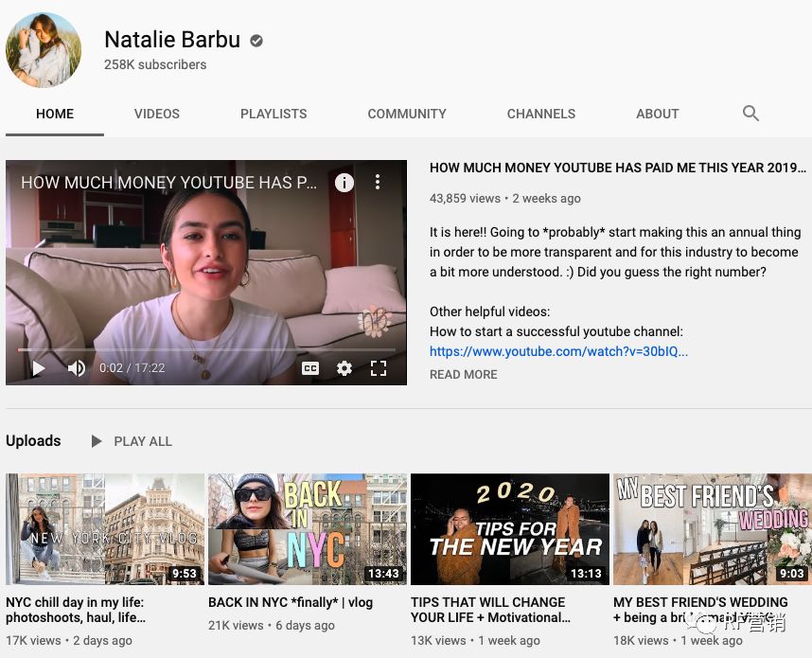
Task: Open the featured video's three-dot menu
Action: (x=378, y=182)
